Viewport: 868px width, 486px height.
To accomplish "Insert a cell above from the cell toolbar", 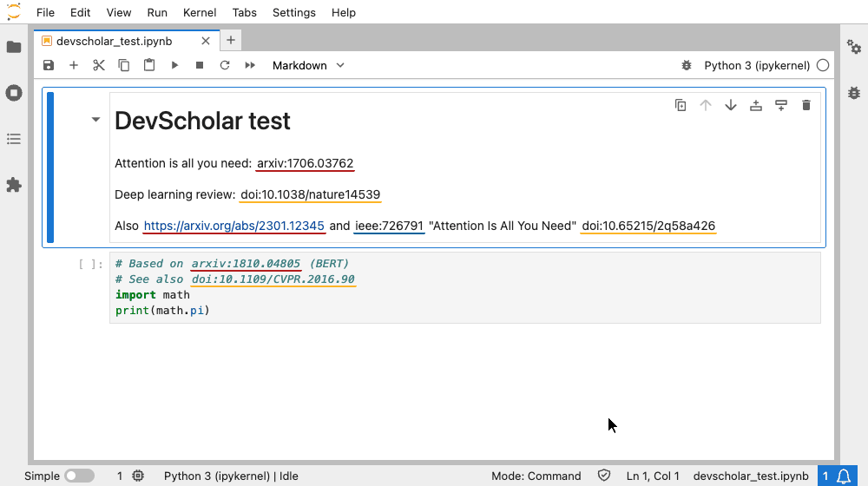I will (x=756, y=105).
